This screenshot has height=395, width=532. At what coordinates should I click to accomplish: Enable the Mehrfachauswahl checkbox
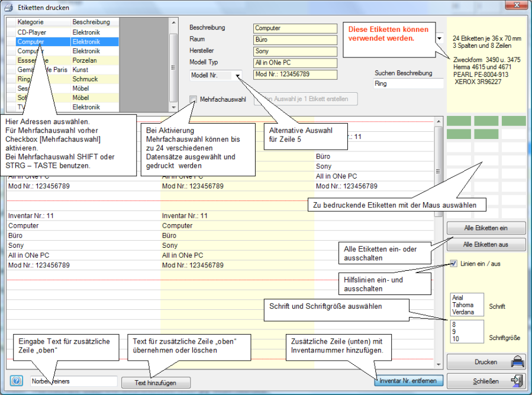click(194, 99)
